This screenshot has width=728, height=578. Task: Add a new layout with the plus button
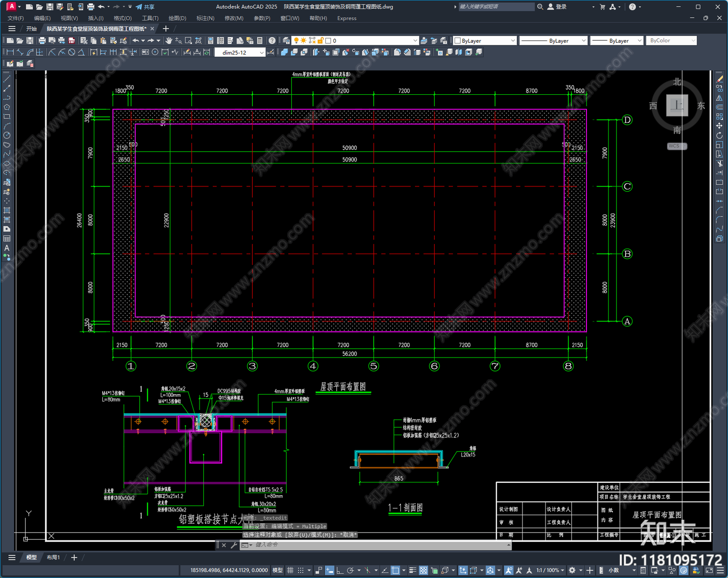click(74, 558)
